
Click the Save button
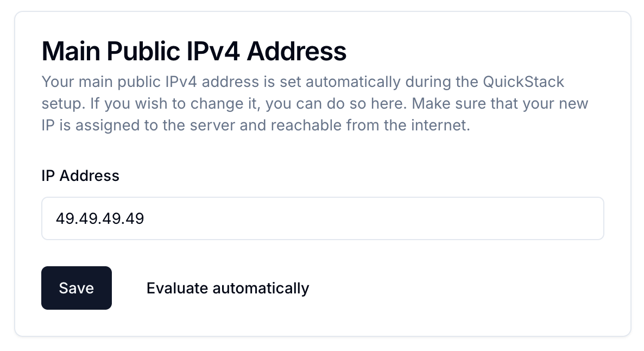(x=77, y=288)
